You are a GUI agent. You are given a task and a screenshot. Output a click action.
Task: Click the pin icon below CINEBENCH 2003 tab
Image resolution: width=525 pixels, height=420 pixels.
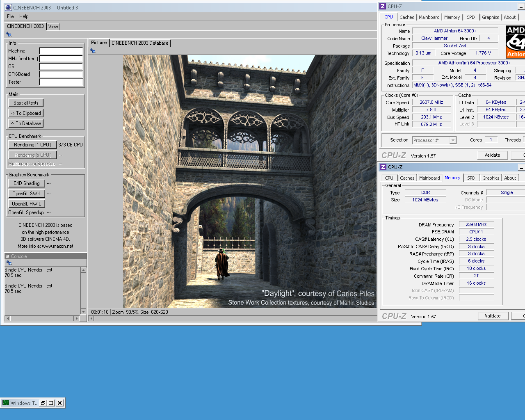(9, 34)
